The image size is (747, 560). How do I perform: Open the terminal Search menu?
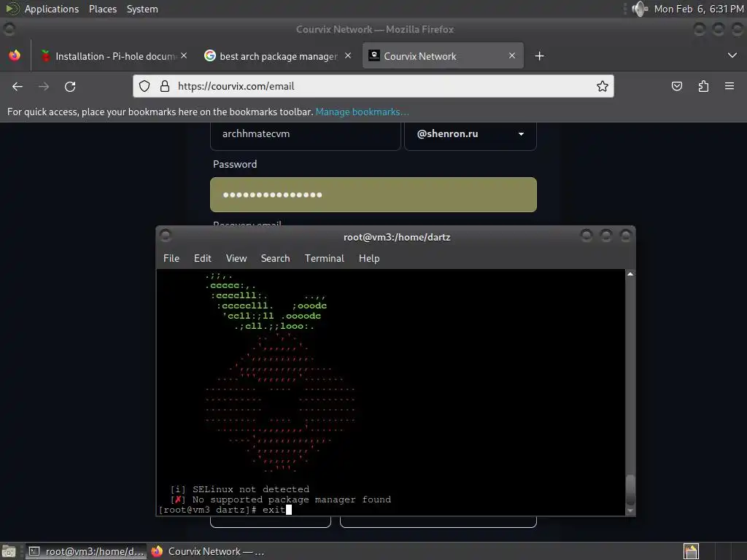tap(275, 258)
